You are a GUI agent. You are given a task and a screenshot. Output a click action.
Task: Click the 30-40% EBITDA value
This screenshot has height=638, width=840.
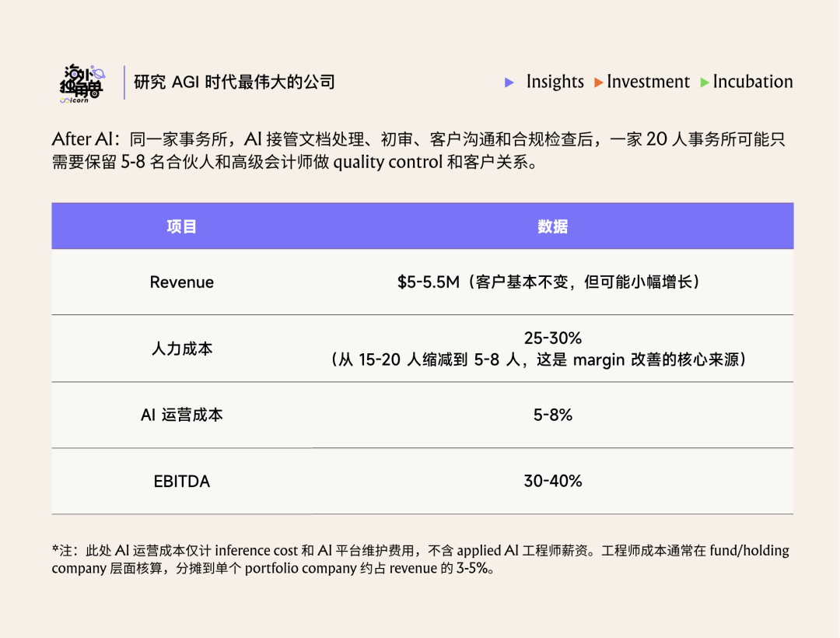coord(552,482)
